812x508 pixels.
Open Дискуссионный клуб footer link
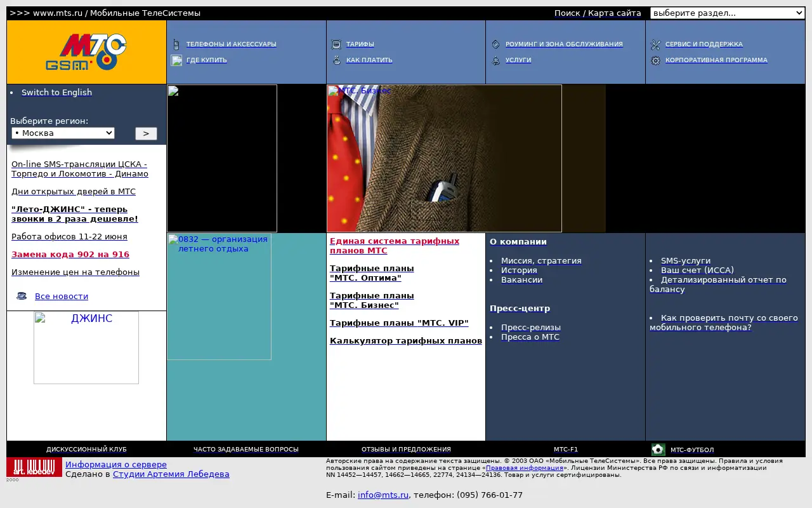coord(86,449)
